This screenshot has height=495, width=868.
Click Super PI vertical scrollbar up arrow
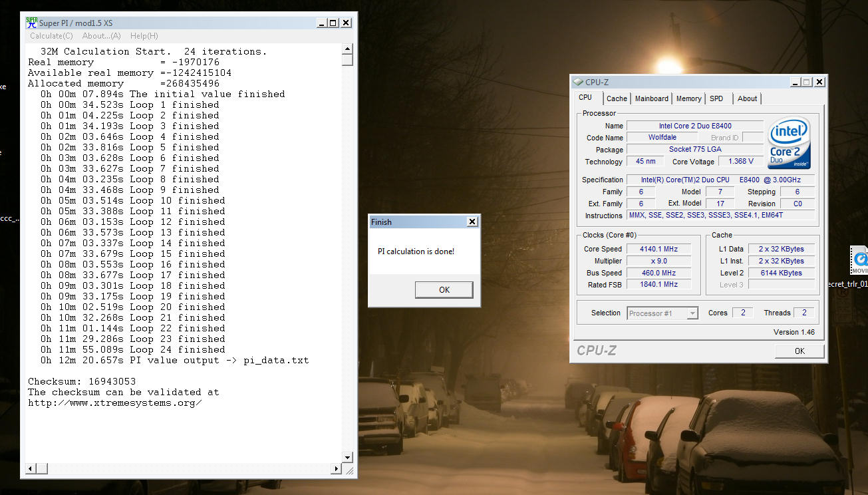(347, 49)
